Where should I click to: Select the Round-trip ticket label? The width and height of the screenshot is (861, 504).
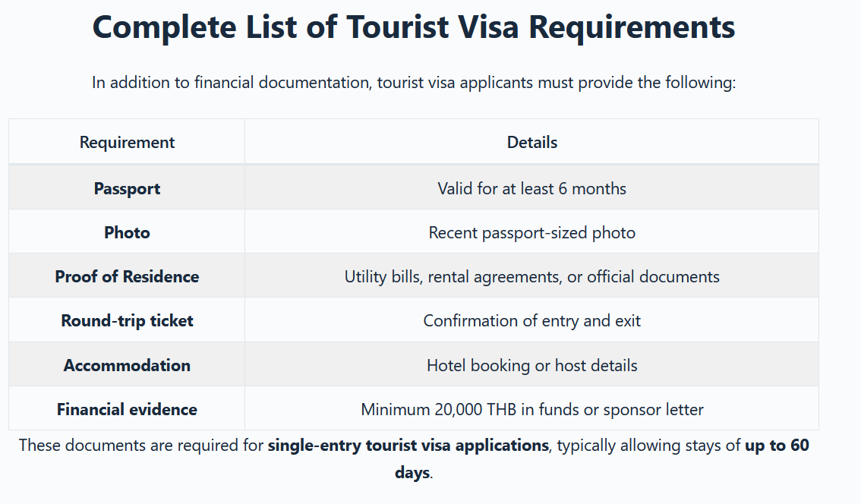tap(127, 320)
